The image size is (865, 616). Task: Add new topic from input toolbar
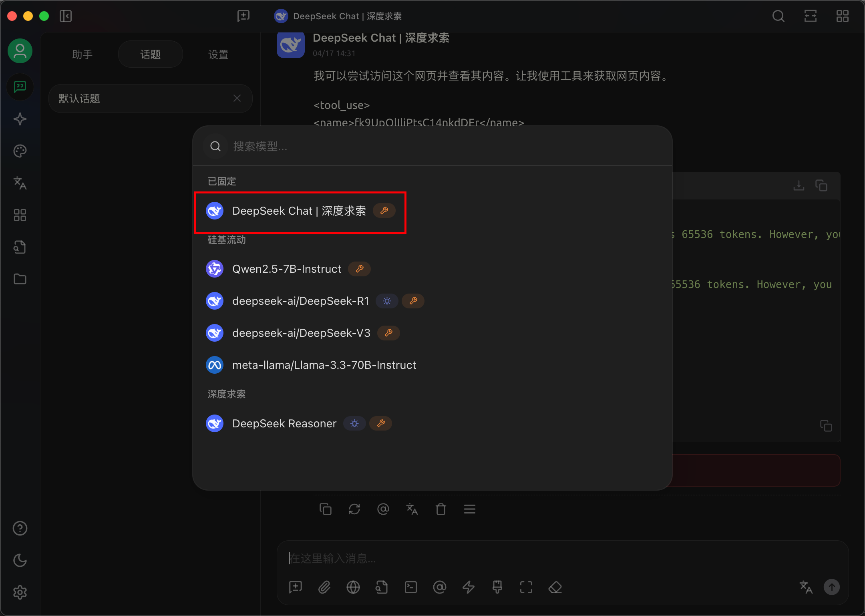click(296, 587)
